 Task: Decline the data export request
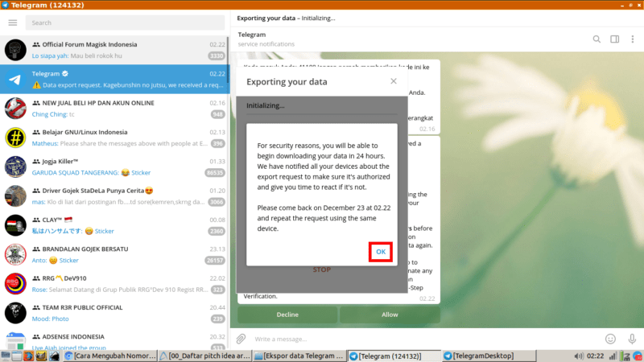click(x=287, y=315)
